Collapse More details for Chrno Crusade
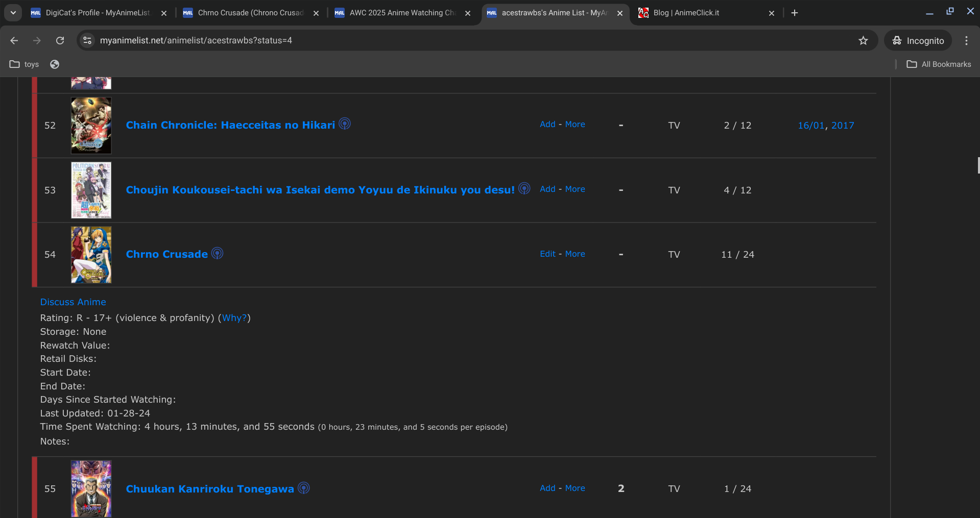 click(x=575, y=254)
